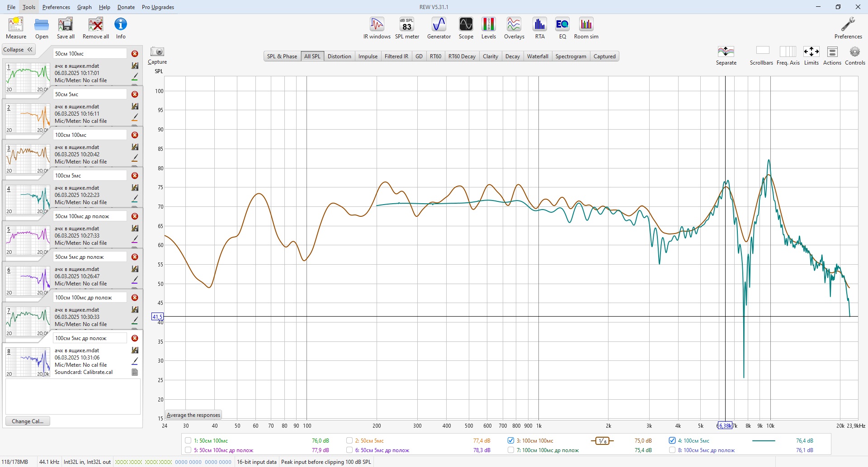The width and height of the screenshot is (868, 467).
Task: Click the notes icon for measurement 8
Action: pyautogui.click(x=135, y=372)
